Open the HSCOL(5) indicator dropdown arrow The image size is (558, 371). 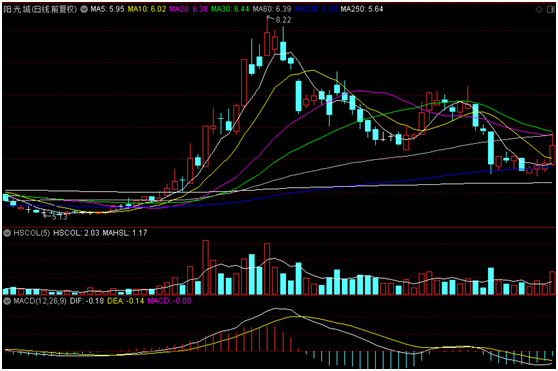[x=7, y=233]
